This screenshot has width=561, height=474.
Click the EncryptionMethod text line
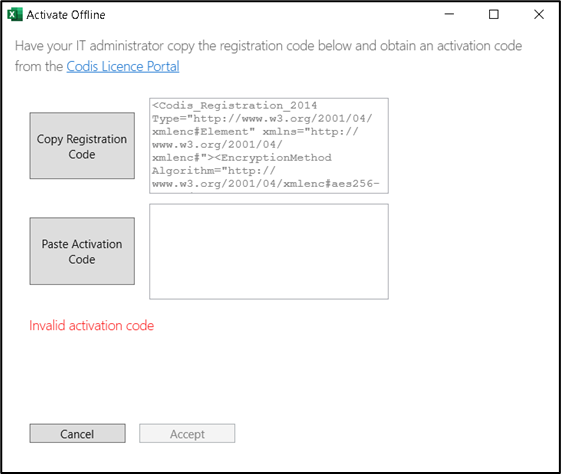242,158
